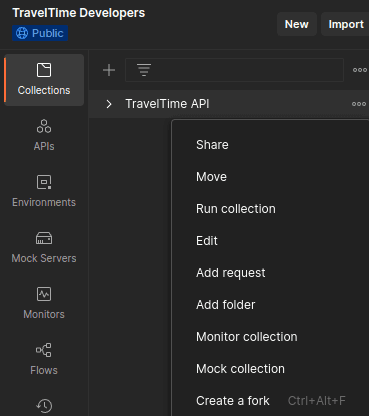Screen dimensions: 369x416
Task: Click the plus icon to create collection
Action: pyautogui.click(x=109, y=70)
